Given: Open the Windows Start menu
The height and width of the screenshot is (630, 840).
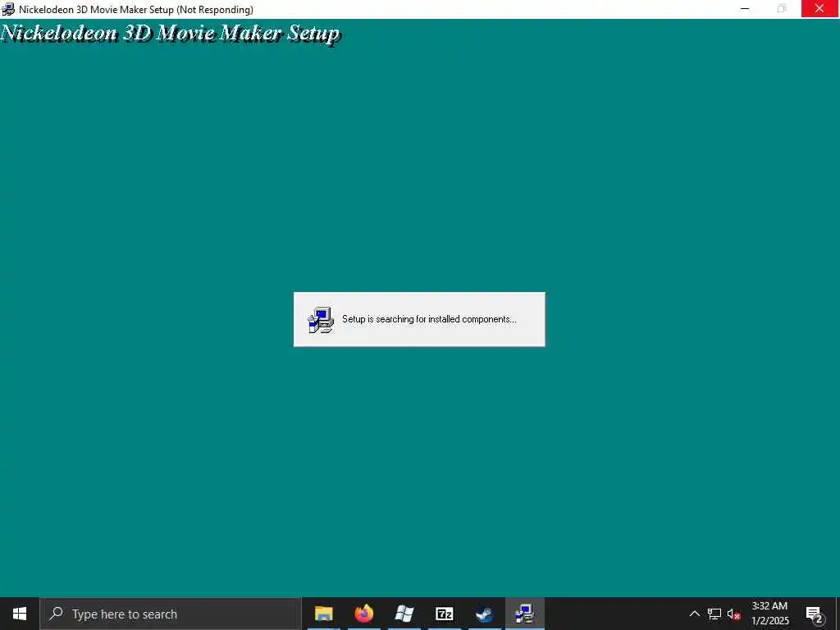Looking at the screenshot, I should [20, 614].
